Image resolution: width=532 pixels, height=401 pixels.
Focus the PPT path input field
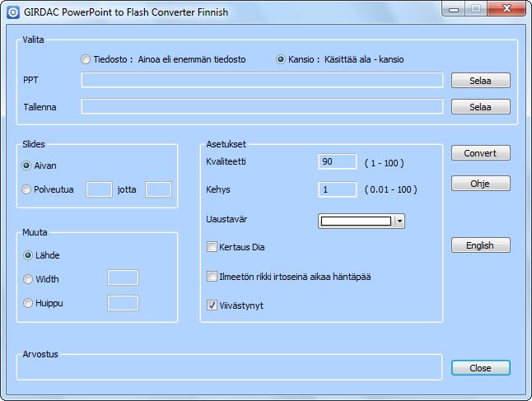click(x=262, y=80)
